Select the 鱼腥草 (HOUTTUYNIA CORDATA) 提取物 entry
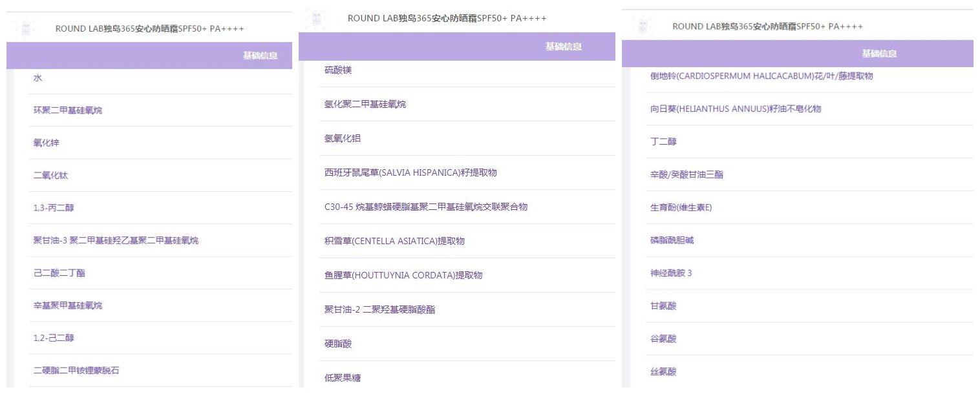 [x=403, y=275]
